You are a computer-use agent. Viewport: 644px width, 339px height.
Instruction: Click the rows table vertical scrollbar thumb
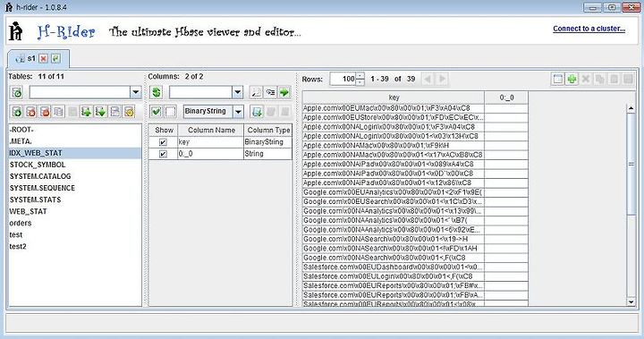click(x=631, y=164)
